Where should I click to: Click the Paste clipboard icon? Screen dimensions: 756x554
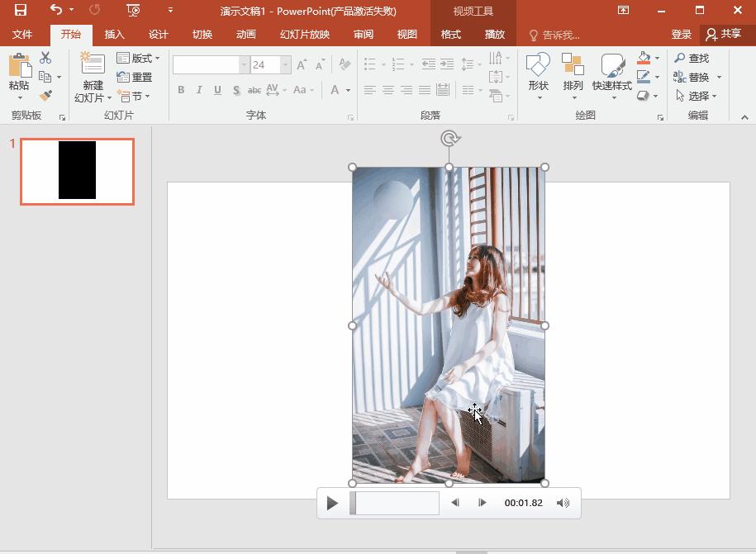[18, 66]
